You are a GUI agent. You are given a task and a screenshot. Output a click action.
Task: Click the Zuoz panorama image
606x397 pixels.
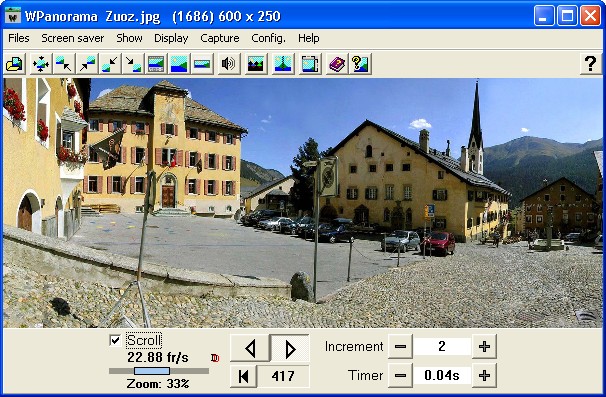(303, 203)
